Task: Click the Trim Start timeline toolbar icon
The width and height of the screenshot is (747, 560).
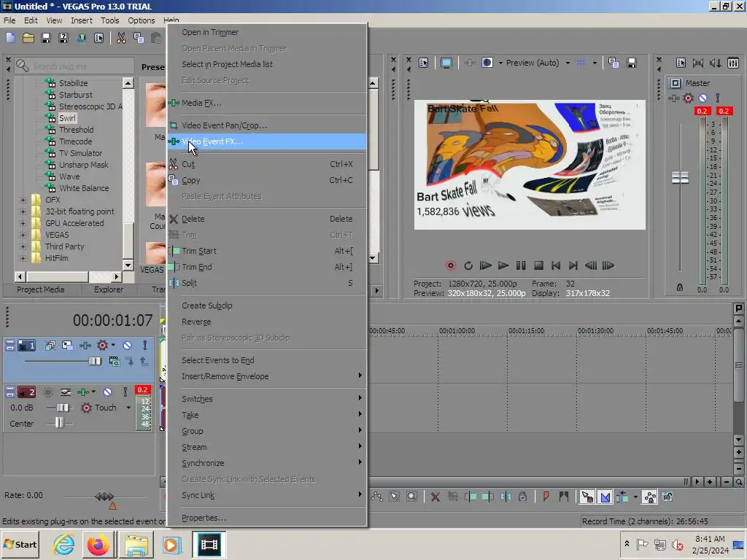Action: coord(471,497)
